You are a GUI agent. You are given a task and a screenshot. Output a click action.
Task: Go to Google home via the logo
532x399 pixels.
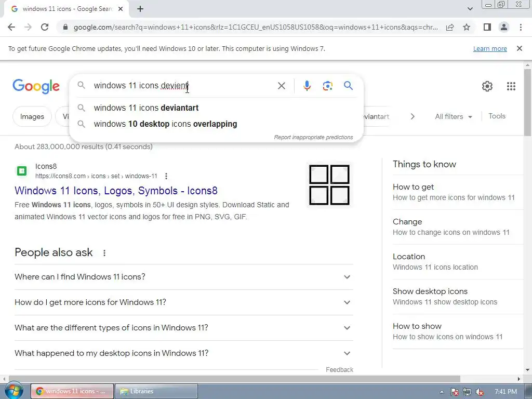(x=36, y=86)
